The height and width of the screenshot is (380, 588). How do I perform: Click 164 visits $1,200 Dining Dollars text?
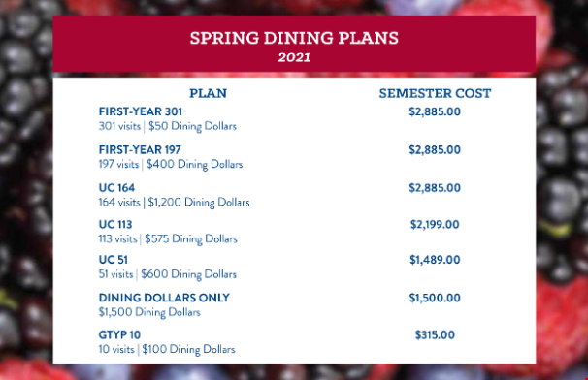coord(174,203)
